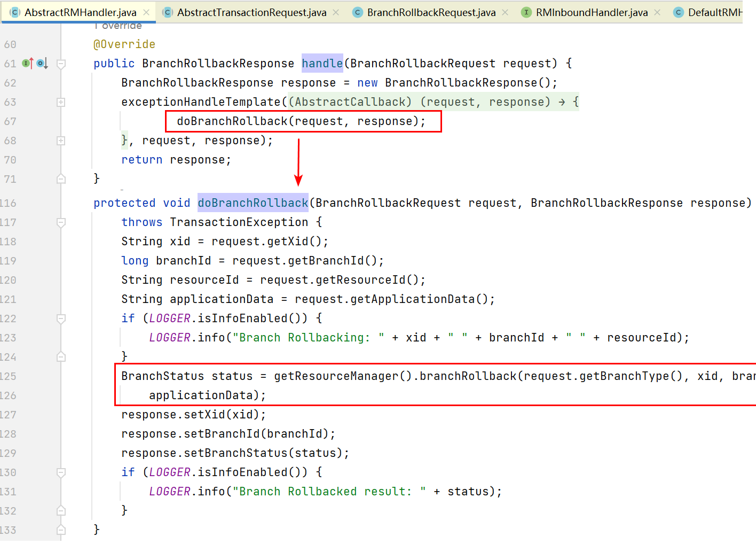Screen dimensions: 756x544
Task: Click response.setBranchId(branchId) on line 128
Action: pos(225,434)
